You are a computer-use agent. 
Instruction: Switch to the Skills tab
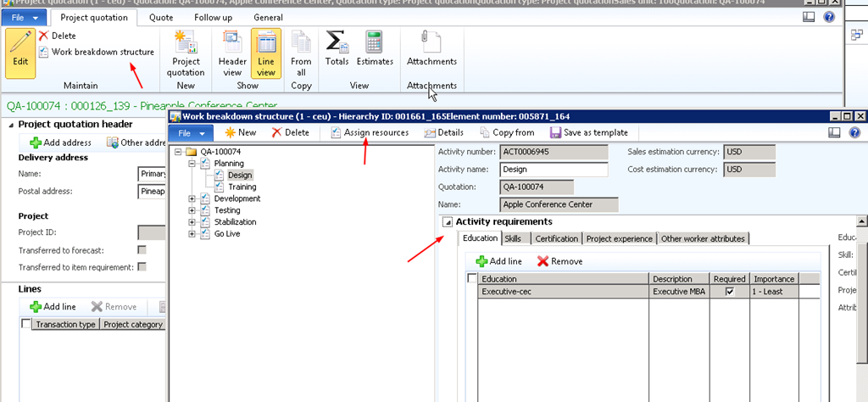pos(513,239)
